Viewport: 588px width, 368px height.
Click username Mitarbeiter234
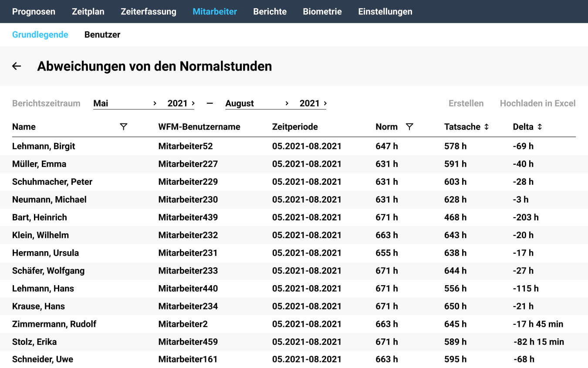188,306
